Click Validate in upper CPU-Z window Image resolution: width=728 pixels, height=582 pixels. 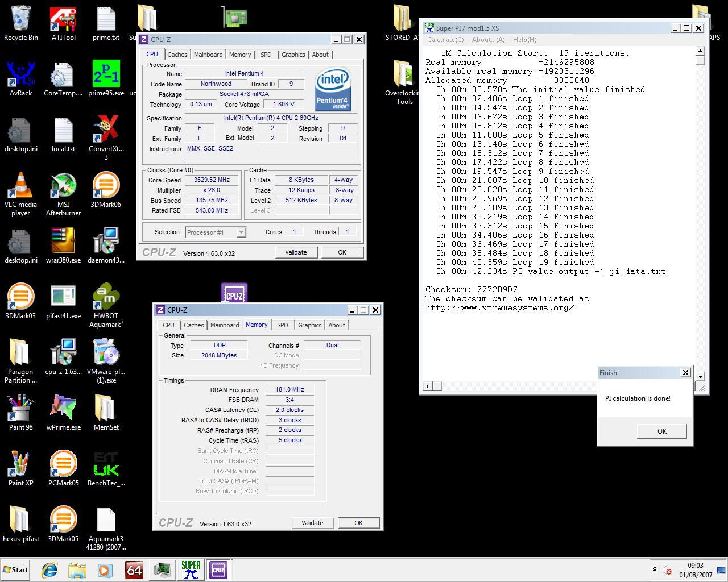(296, 252)
